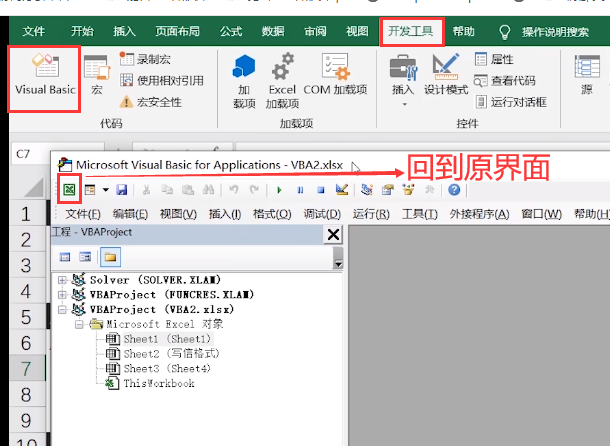This screenshot has height=446, width=610.
Task: Collapse the VBAProject (VBA2.xlsx) node
Action: tap(62, 309)
